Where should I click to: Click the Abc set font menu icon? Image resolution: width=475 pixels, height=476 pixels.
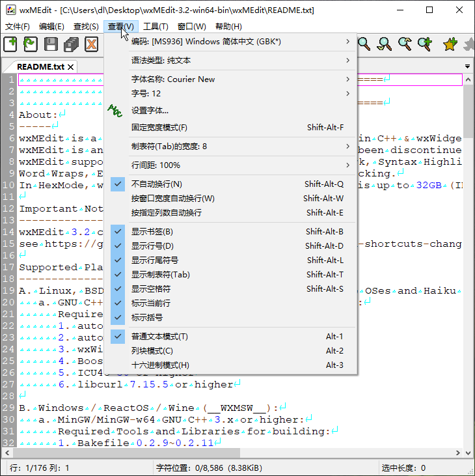(x=115, y=111)
